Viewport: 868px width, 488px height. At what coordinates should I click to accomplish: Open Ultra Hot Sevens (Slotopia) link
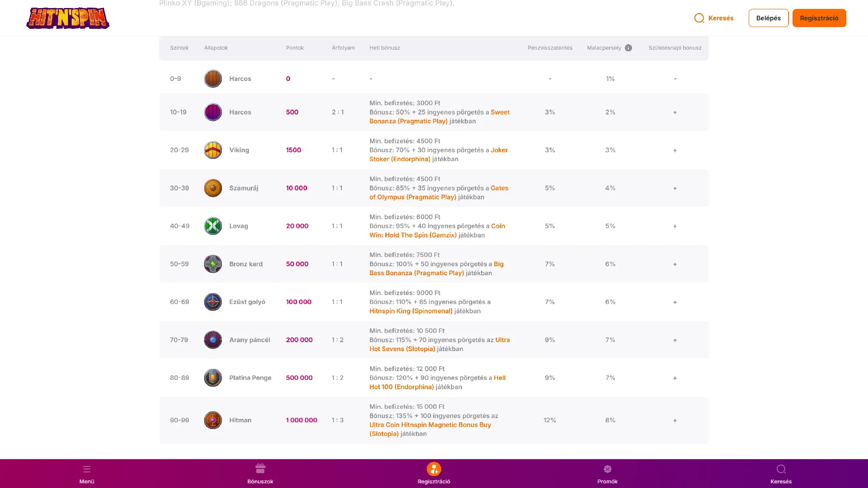[440, 344]
